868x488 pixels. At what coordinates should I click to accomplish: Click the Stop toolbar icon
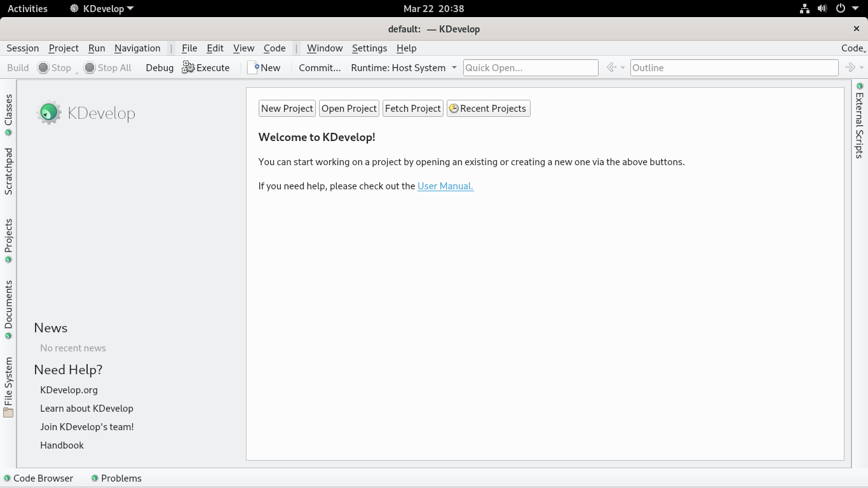(43, 67)
